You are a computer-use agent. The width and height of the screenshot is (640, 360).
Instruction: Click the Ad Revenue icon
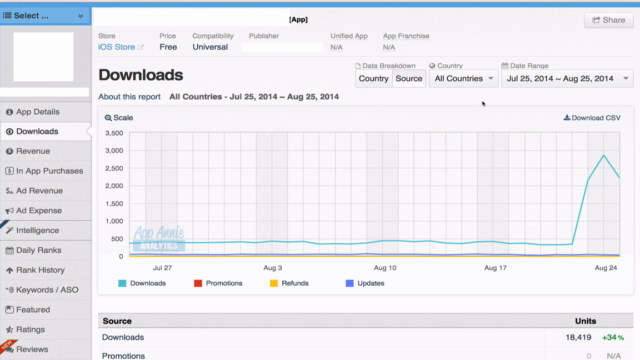(x=9, y=191)
